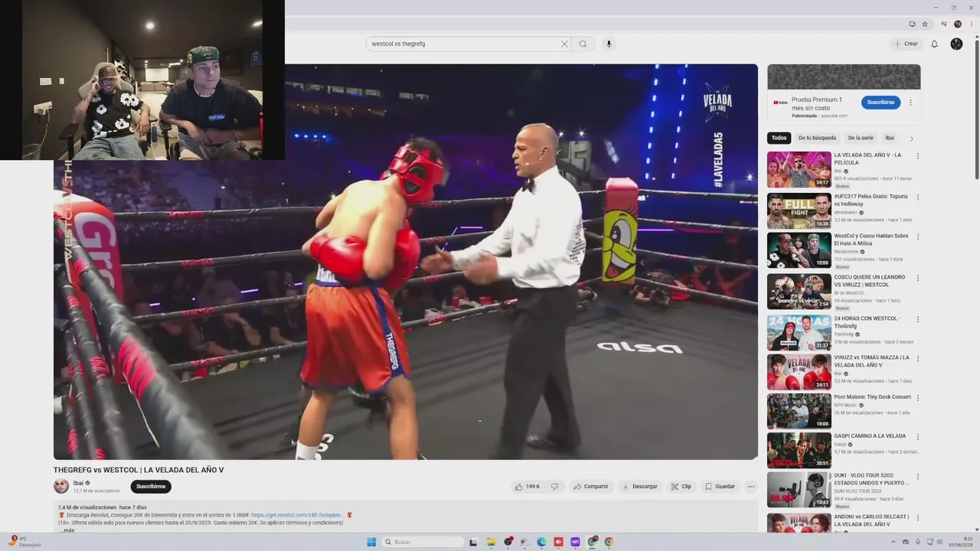Select the De tu búsqueda chip
Viewport: 980px width, 551px height.
(817, 138)
